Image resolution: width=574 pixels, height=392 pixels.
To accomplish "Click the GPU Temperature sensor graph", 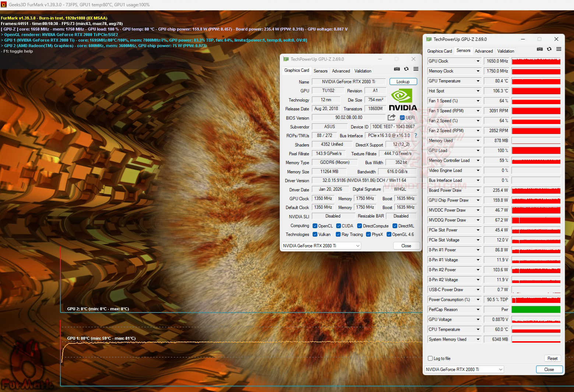I will pyautogui.click(x=536, y=81).
